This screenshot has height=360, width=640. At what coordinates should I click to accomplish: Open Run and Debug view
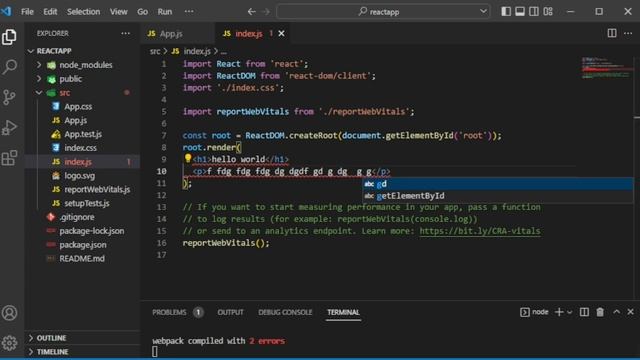[x=9, y=128]
